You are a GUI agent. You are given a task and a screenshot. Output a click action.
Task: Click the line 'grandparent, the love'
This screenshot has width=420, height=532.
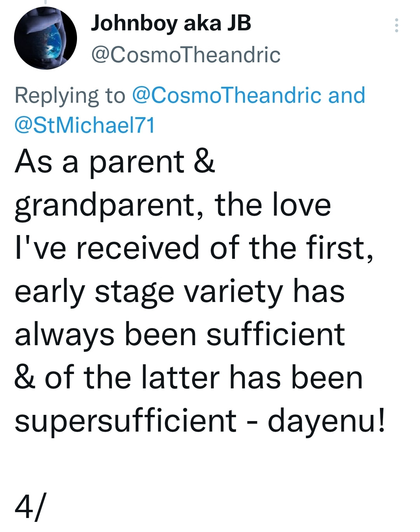pyautogui.click(x=173, y=206)
